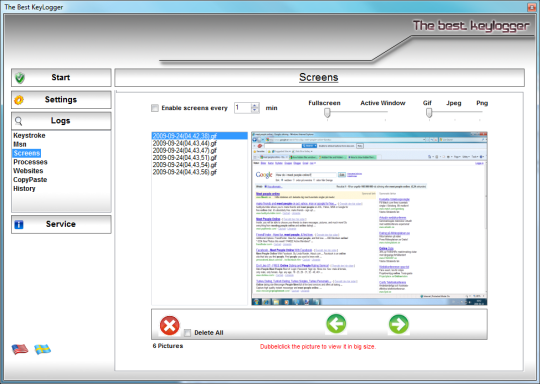Click the magnifier Logs icon
This screenshot has width=540, height=384.
19,121
